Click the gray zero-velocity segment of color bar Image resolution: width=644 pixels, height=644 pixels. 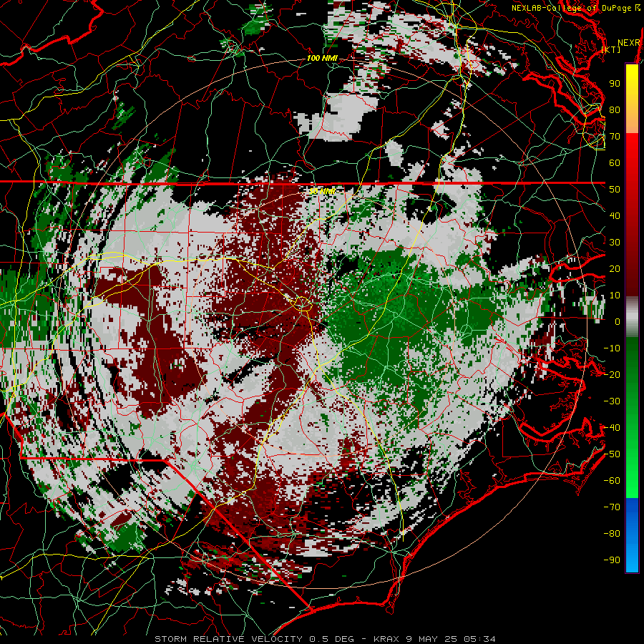point(632,317)
